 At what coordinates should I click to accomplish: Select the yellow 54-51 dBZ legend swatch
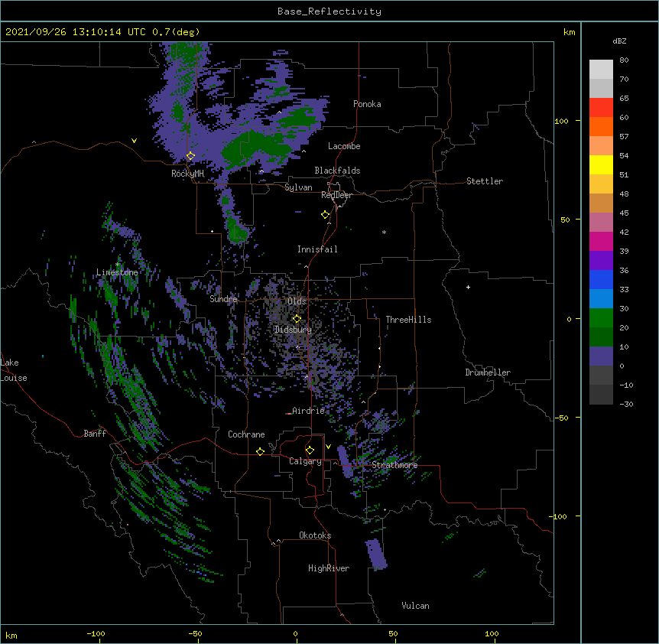tap(601, 164)
